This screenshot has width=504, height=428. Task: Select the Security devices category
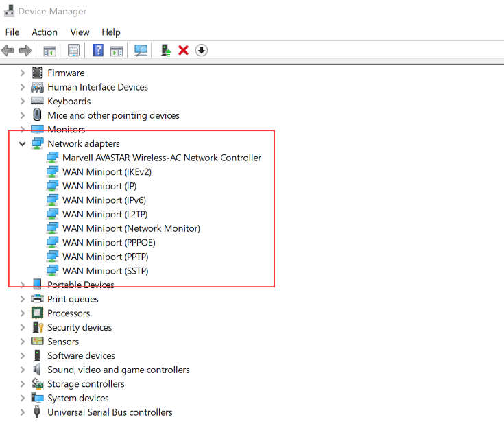pyautogui.click(x=79, y=328)
